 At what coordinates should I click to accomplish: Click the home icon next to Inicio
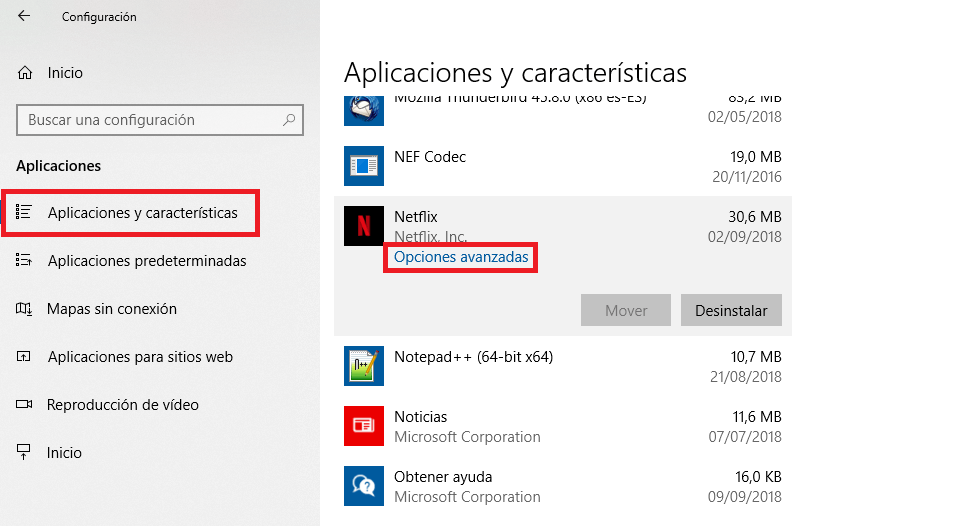(x=24, y=73)
